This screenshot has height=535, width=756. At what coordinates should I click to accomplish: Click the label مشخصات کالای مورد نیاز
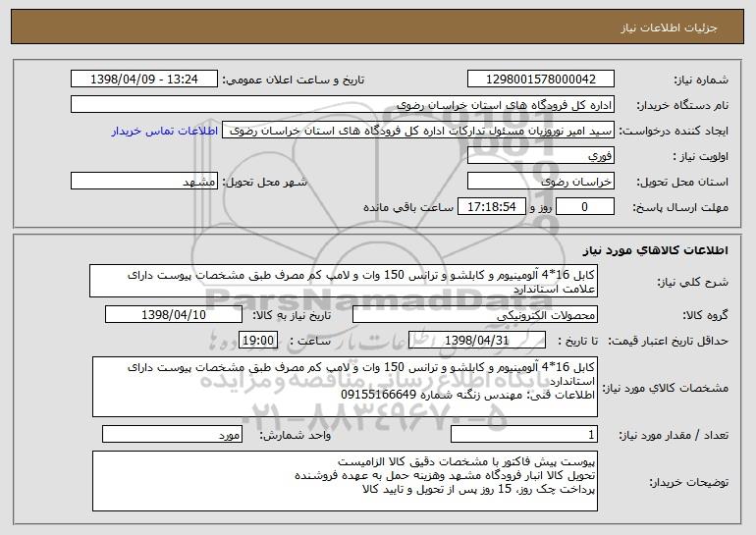[666, 388]
